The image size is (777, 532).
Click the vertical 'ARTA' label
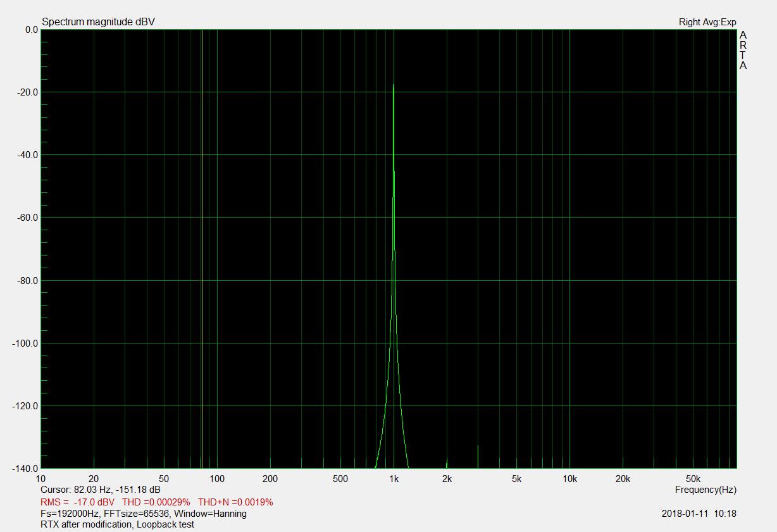[x=743, y=50]
